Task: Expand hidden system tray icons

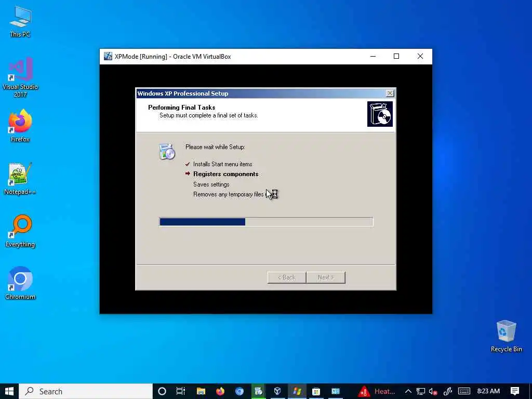Action: click(x=408, y=391)
